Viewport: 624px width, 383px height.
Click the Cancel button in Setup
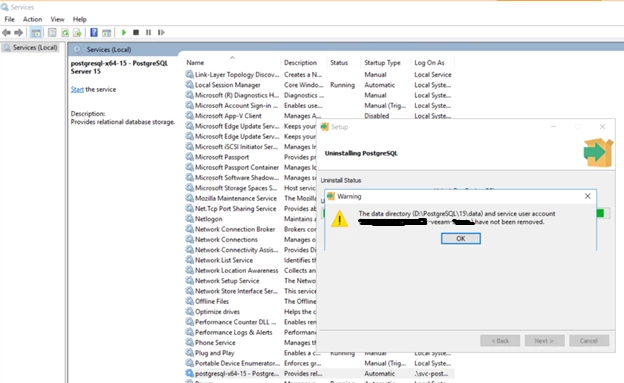pyautogui.click(x=589, y=341)
